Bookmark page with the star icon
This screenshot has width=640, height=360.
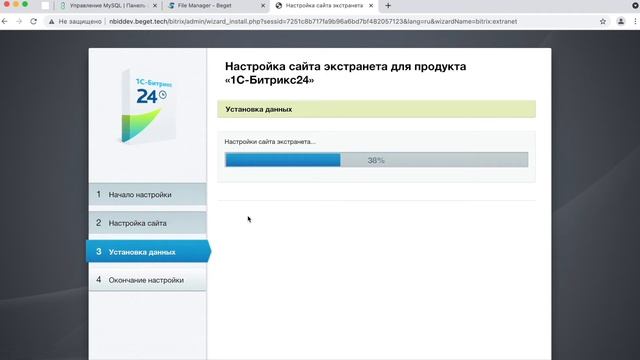pyautogui.click(x=603, y=21)
